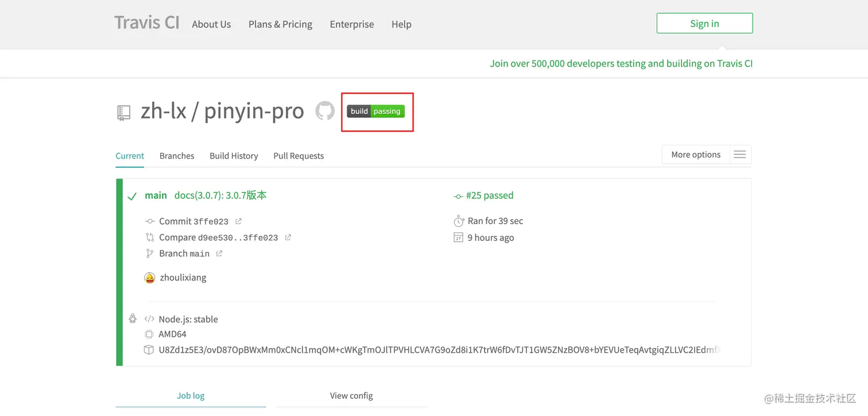
Task: Open the More options dropdown
Action: coord(696,155)
